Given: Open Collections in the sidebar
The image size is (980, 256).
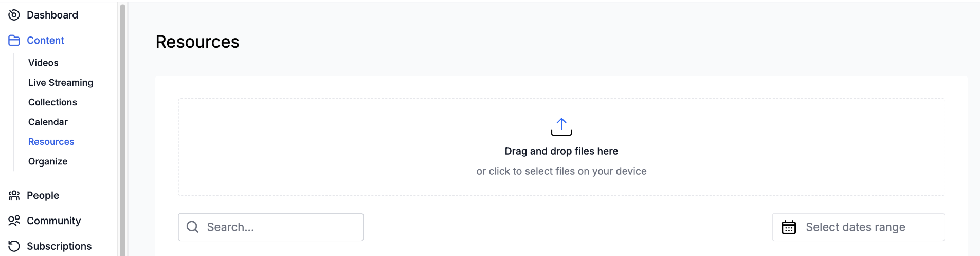Looking at the screenshot, I should [52, 102].
